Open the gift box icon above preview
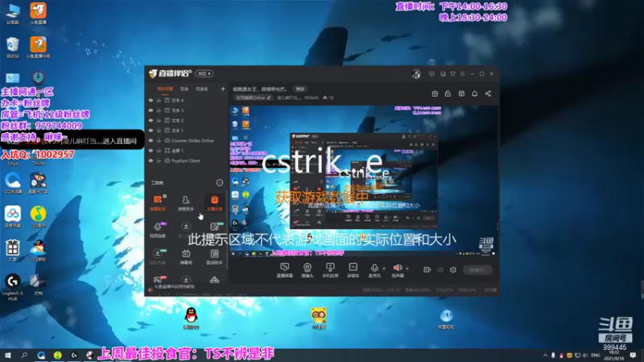 click(x=435, y=93)
